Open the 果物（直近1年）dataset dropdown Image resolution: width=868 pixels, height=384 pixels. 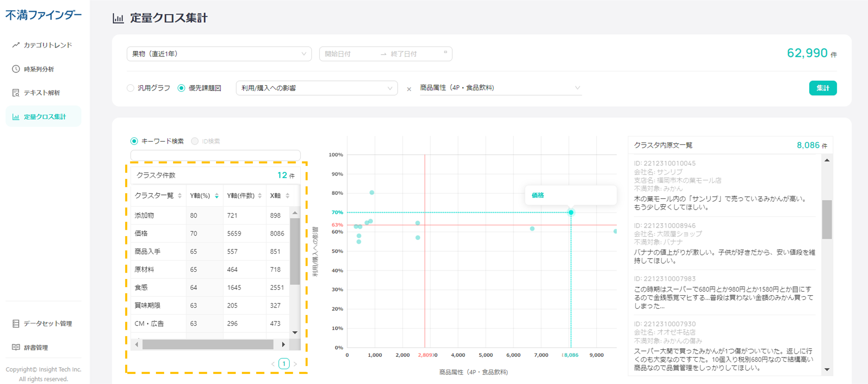219,54
